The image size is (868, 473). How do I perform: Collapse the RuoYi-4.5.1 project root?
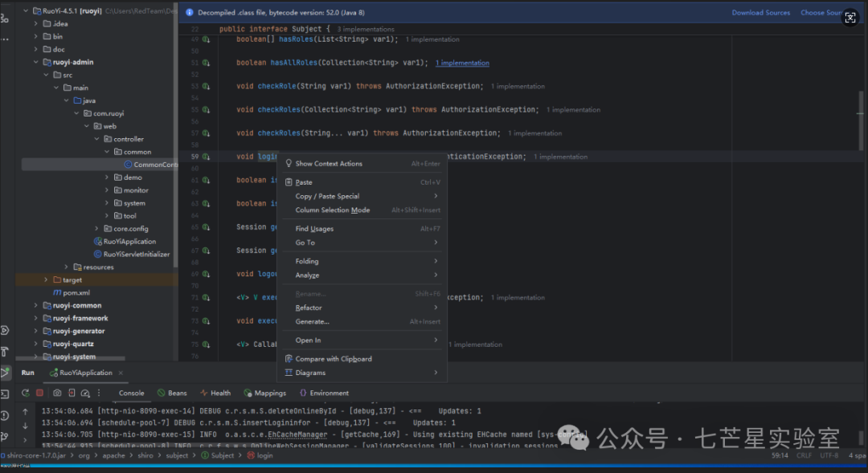click(x=26, y=10)
